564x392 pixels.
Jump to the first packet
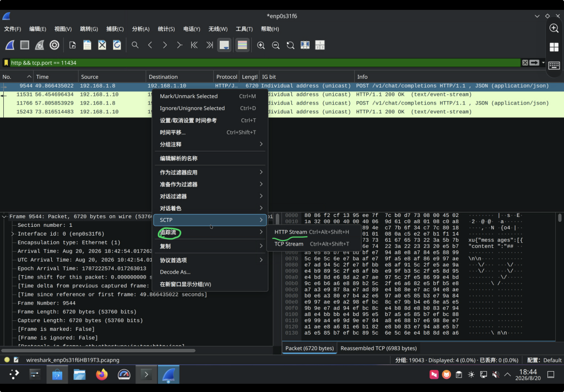point(194,45)
